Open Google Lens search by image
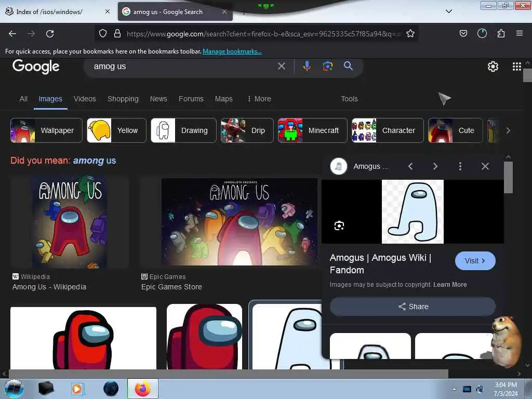Screen dimensions: 532x399 tap(327, 66)
